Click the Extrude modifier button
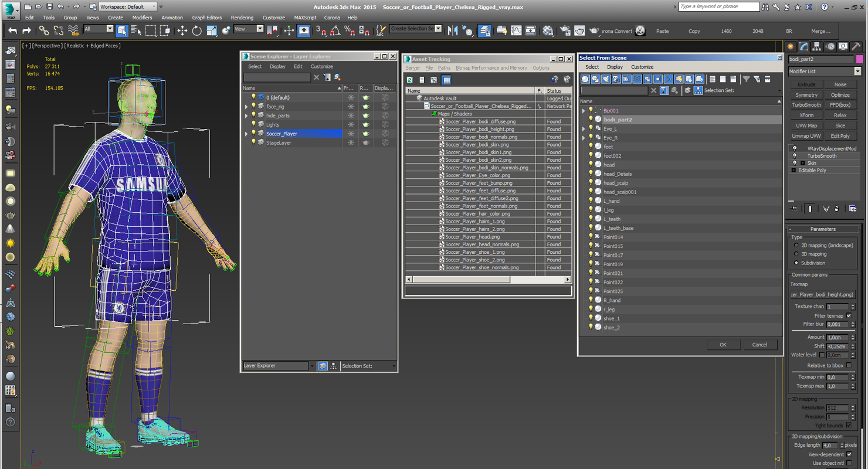The image size is (868, 469). (806, 84)
